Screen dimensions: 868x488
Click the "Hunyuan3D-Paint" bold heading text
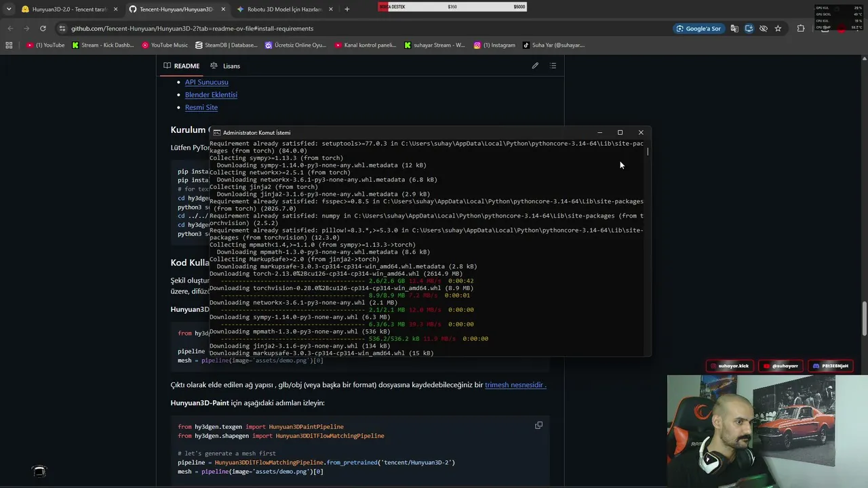coord(200,403)
